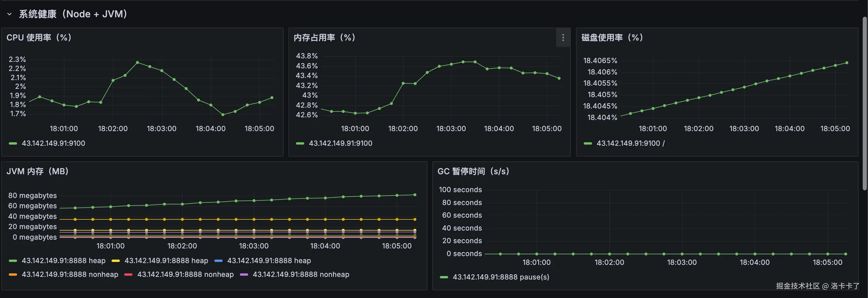Image resolution: width=868 pixels, height=298 pixels.
Task: Click the lowest data point on the CPU 使用率 line
Action: 223,115
